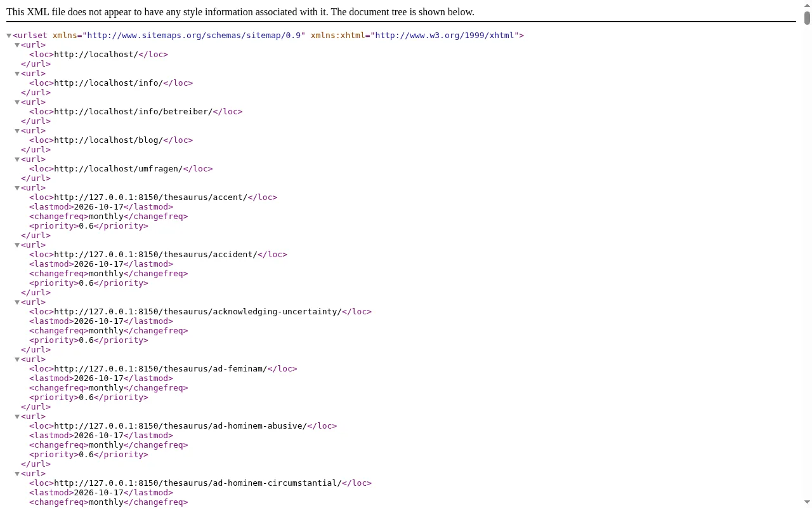Viewport: 812px width, 508px height.
Task: Collapse the acknowledging-uncertainty url node
Action: click(17, 302)
